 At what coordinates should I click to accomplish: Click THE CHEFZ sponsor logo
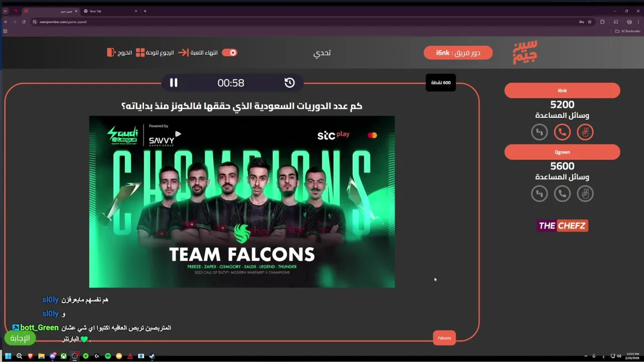[562, 226]
